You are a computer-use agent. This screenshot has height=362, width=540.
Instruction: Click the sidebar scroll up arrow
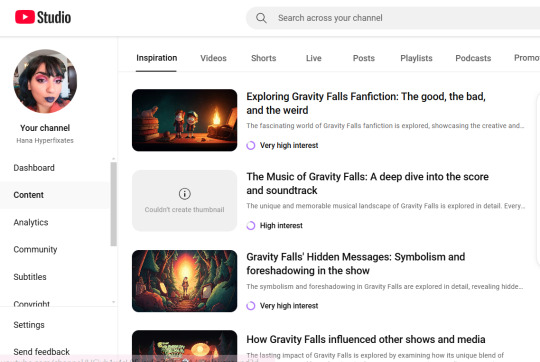pos(114,158)
